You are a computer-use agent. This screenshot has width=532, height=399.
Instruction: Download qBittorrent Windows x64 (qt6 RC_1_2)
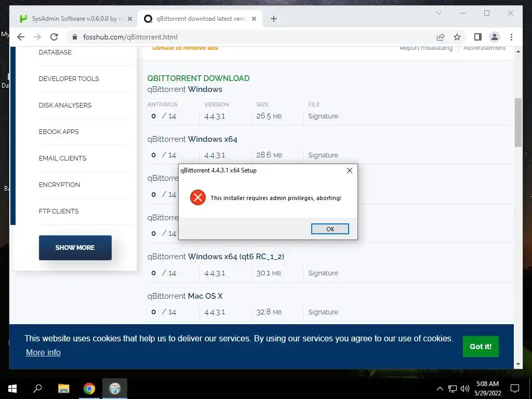216,257
